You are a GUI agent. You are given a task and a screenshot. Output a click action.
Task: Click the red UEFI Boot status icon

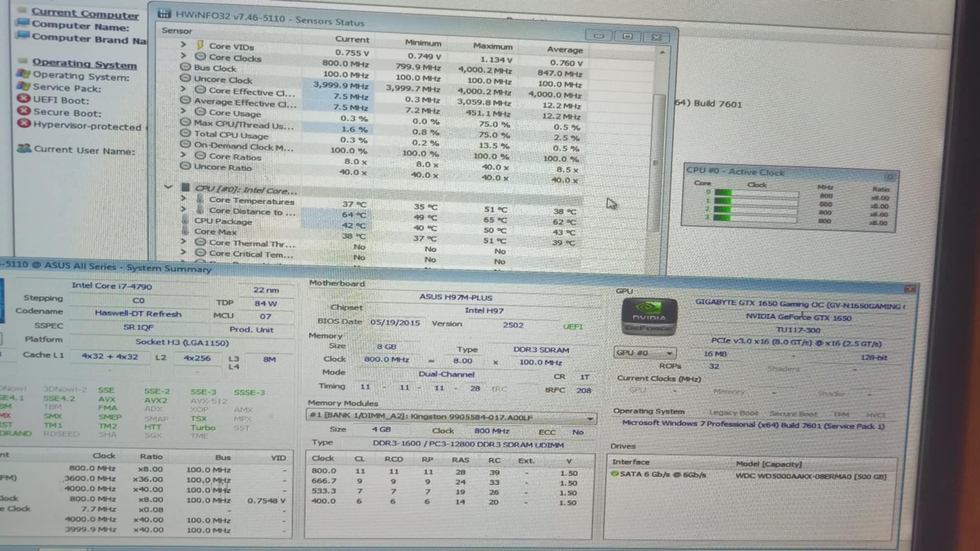23,98
